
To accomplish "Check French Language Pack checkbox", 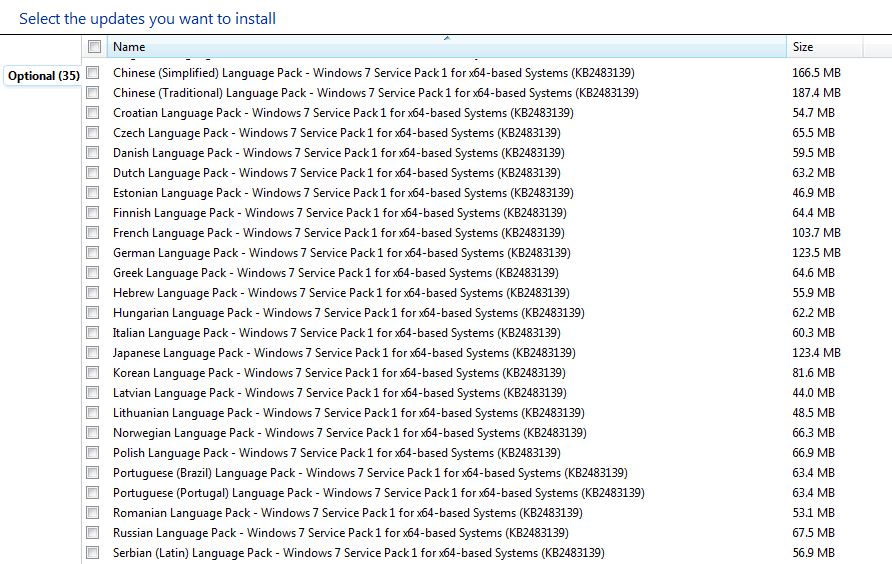I will click(x=93, y=232).
